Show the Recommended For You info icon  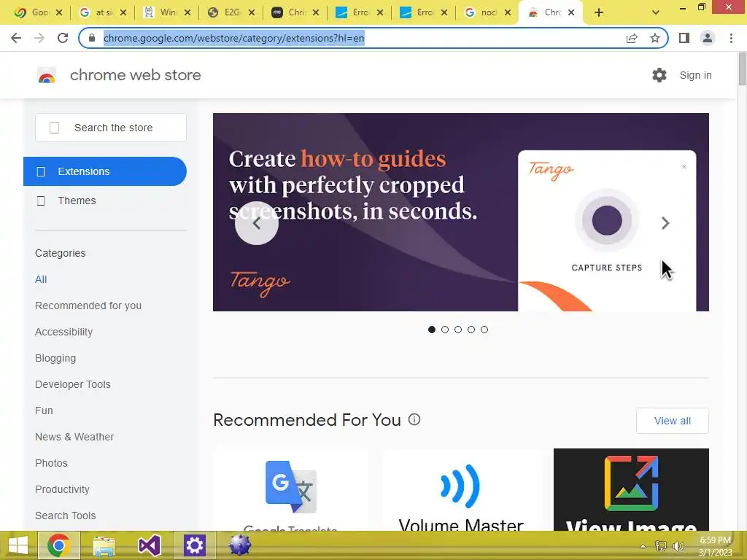(414, 419)
